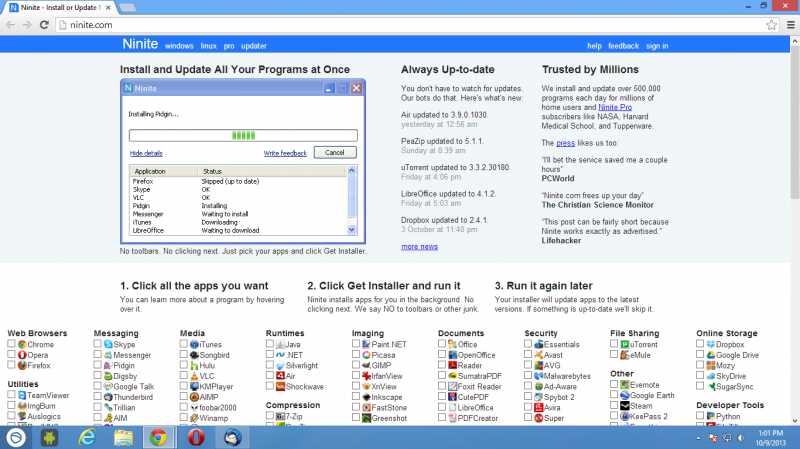This screenshot has height=449, width=800.
Task: Tick the iTunes checkbox
Action: 184,344
